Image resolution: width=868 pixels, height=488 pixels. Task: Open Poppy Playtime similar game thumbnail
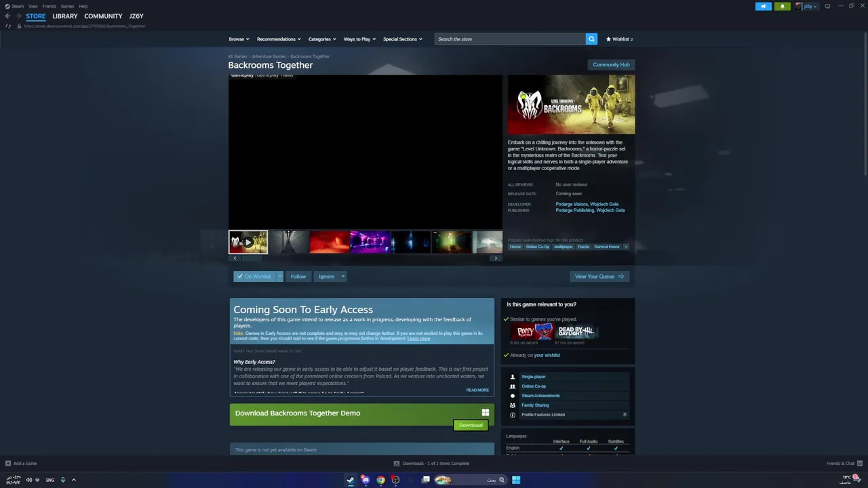coord(532,331)
